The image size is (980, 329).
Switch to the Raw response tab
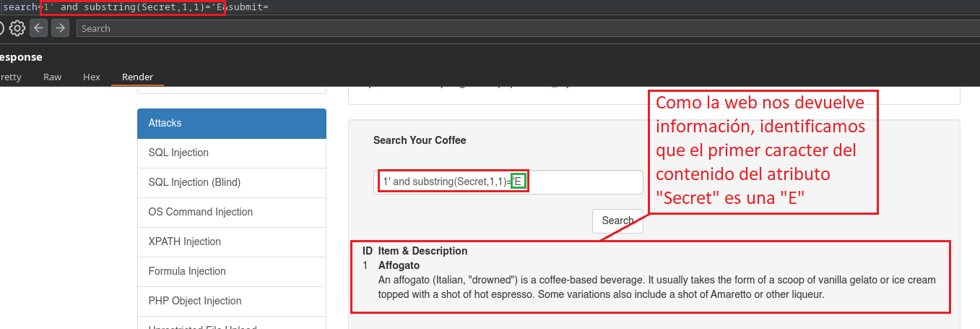coord(52,77)
